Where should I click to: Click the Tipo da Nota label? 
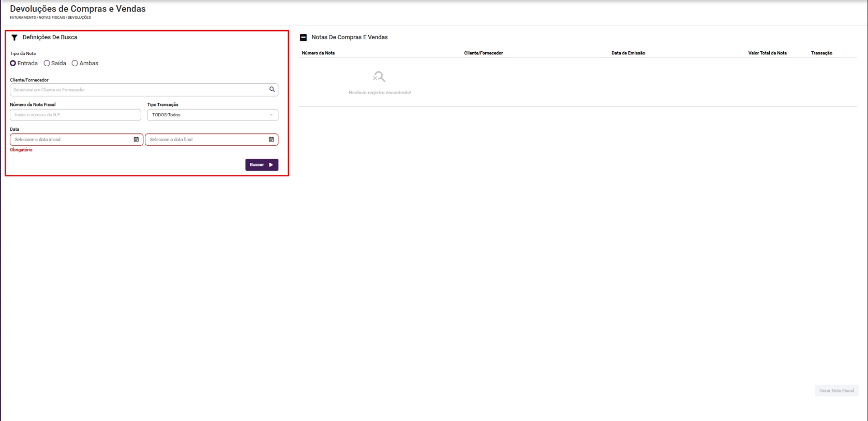pos(23,54)
